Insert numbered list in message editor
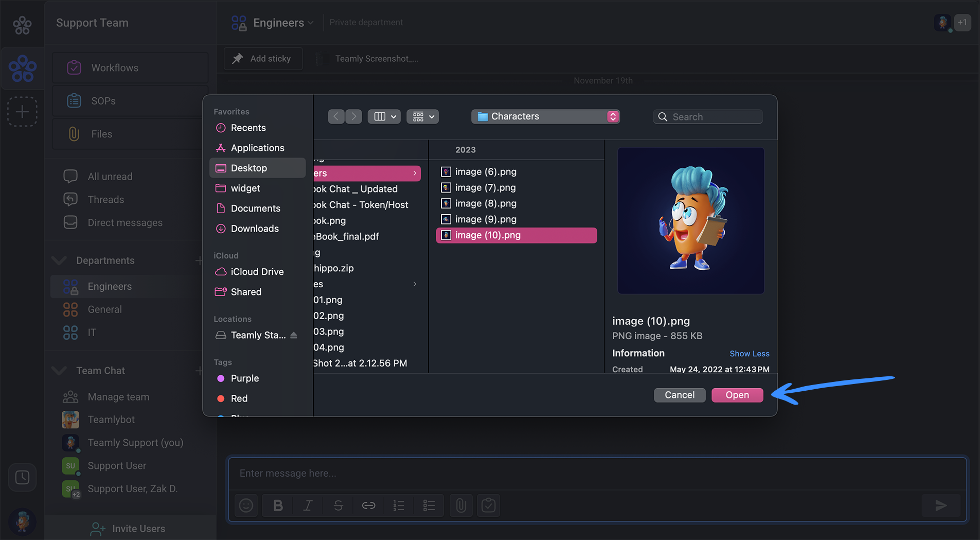 [399, 506]
